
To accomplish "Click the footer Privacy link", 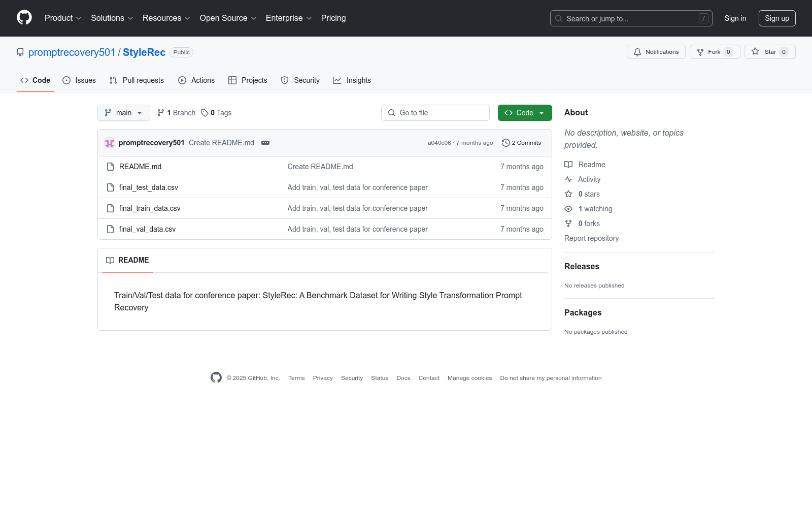I will coord(323,378).
